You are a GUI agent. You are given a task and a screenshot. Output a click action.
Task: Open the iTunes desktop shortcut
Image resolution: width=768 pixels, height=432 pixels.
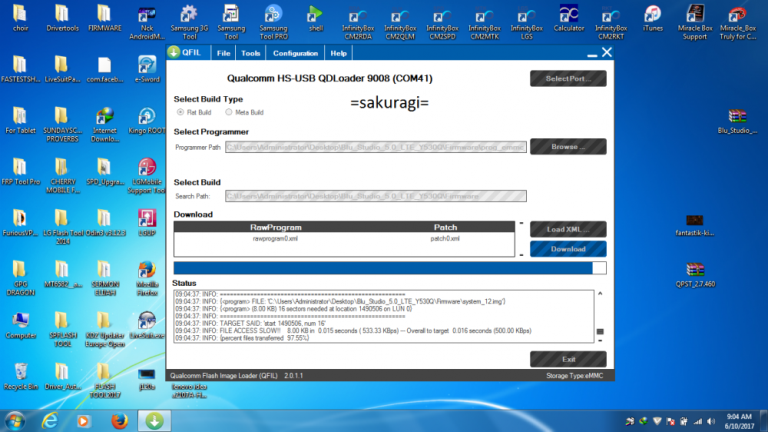click(652, 14)
